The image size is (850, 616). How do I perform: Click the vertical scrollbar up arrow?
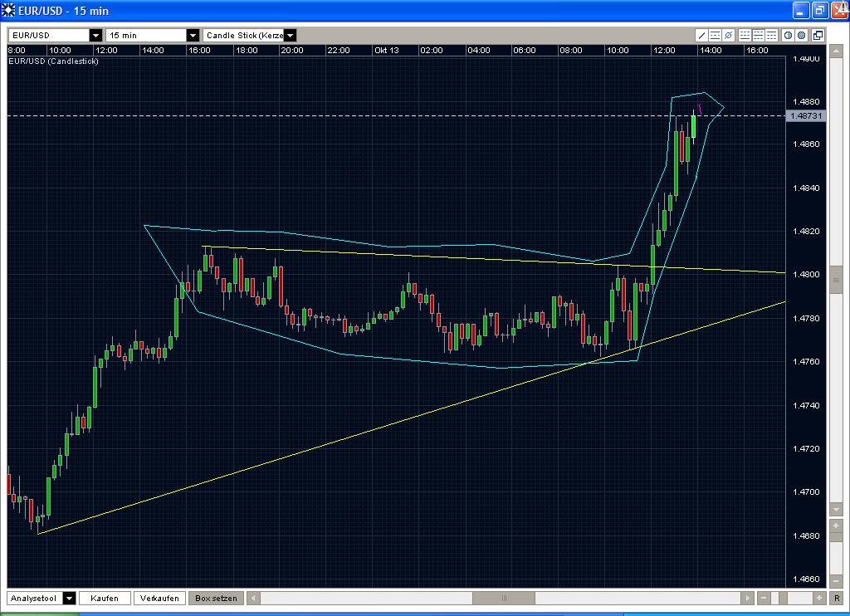click(836, 52)
